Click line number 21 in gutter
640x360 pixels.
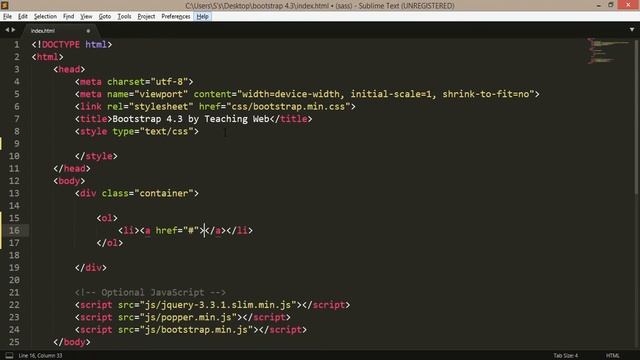coord(14,292)
